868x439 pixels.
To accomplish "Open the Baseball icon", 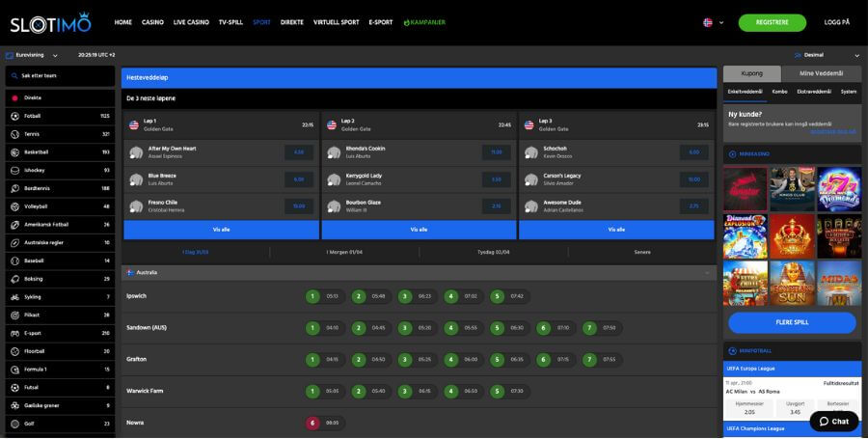I will (x=14, y=261).
